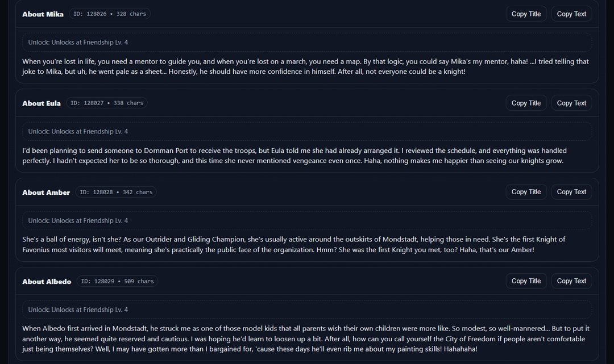Click the Dornman Port voice line paragraph
The width and height of the screenshot is (614, 364).
tap(294, 156)
